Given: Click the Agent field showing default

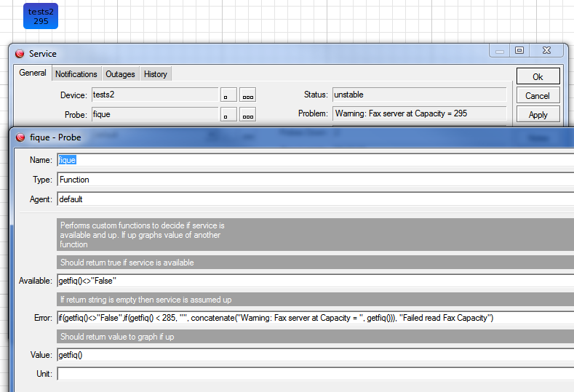Looking at the screenshot, I should (x=316, y=199).
